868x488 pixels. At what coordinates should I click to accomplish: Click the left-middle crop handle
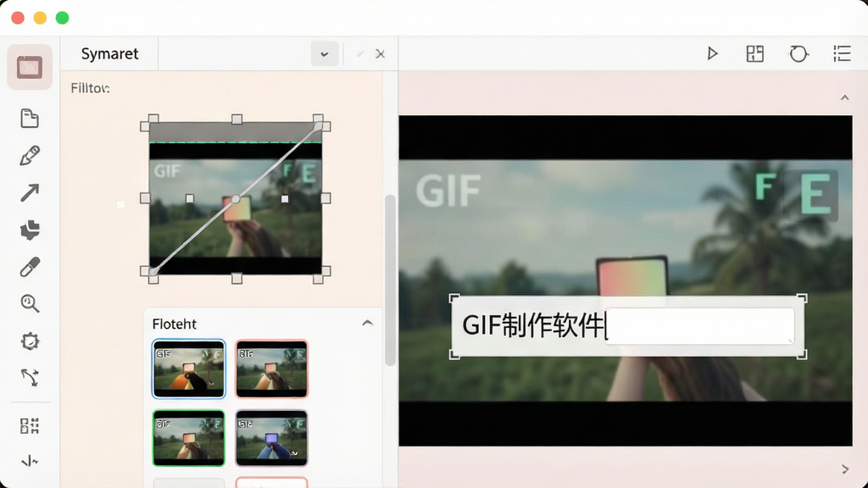(145, 198)
